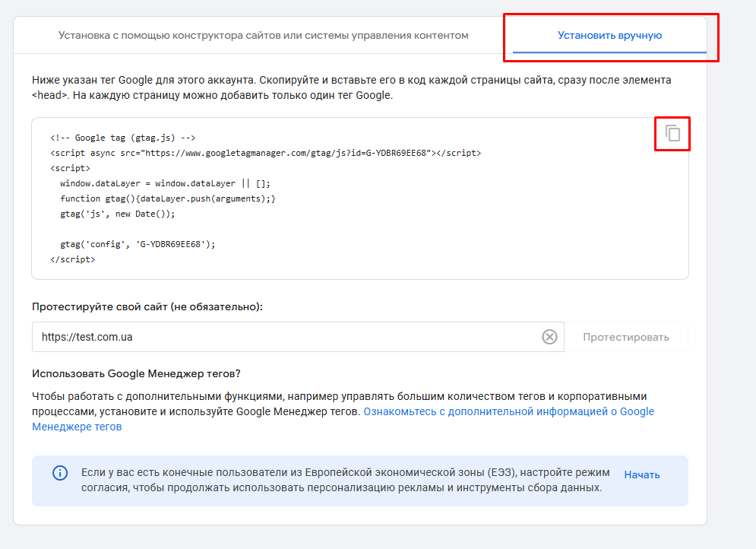This screenshot has width=756, height=549.
Task: Switch to the "Установить вручную" tab
Action: pyautogui.click(x=609, y=36)
